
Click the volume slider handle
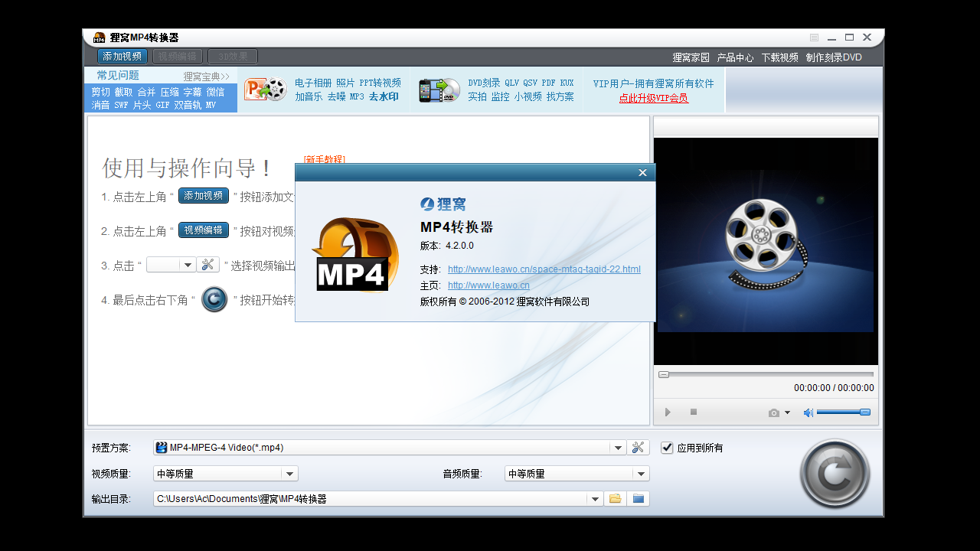[865, 412]
